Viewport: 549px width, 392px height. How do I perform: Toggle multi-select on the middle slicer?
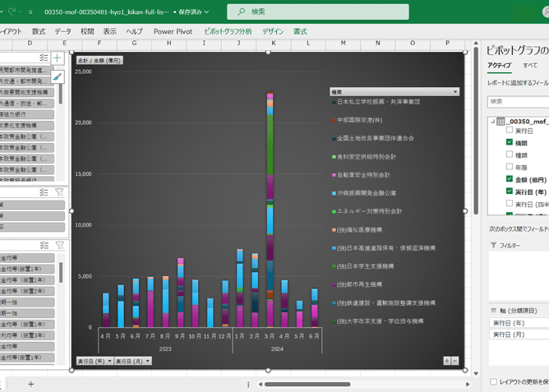click(44, 192)
